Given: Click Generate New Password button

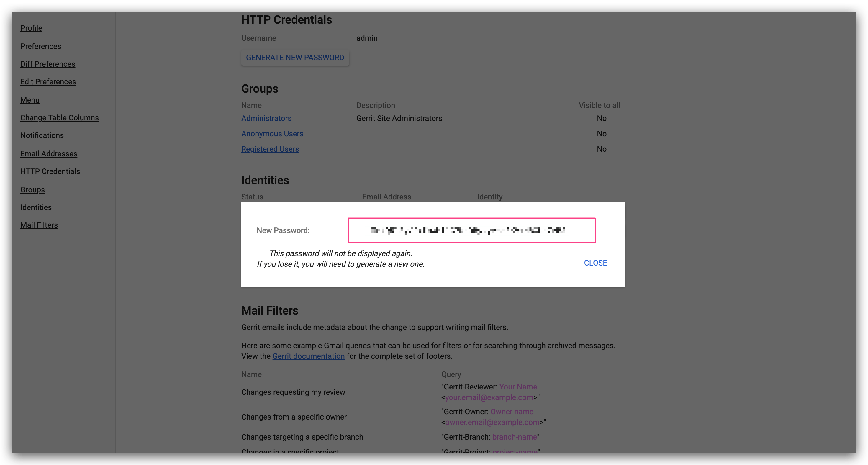Looking at the screenshot, I should (x=295, y=58).
